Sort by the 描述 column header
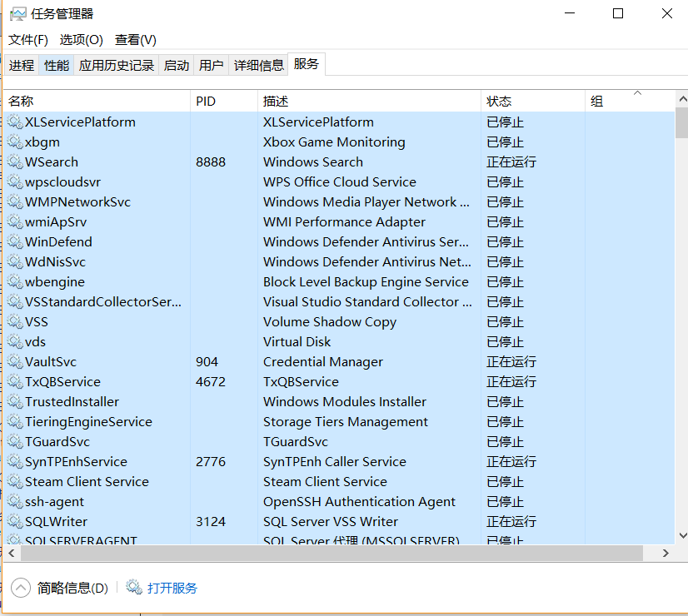Image resolution: width=688 pixels, height=616 pixels. (x=369, y=102)
